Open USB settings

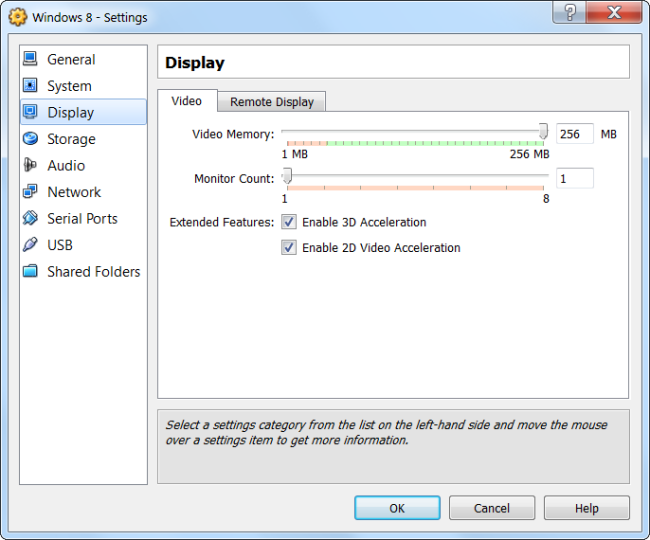click(83, 245)
